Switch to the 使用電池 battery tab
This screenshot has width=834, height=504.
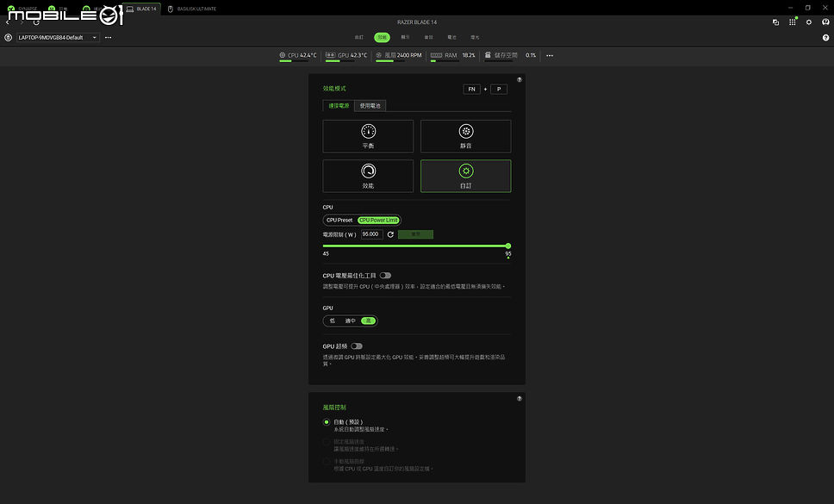(370, 106)
